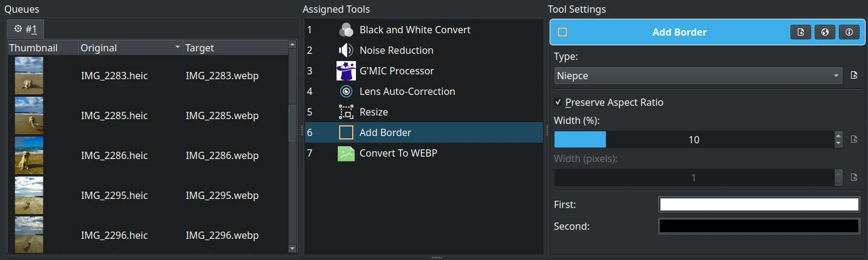Click the Lens Auto-Correction icon
Screen dimensions: 868x260
[346, 91]
